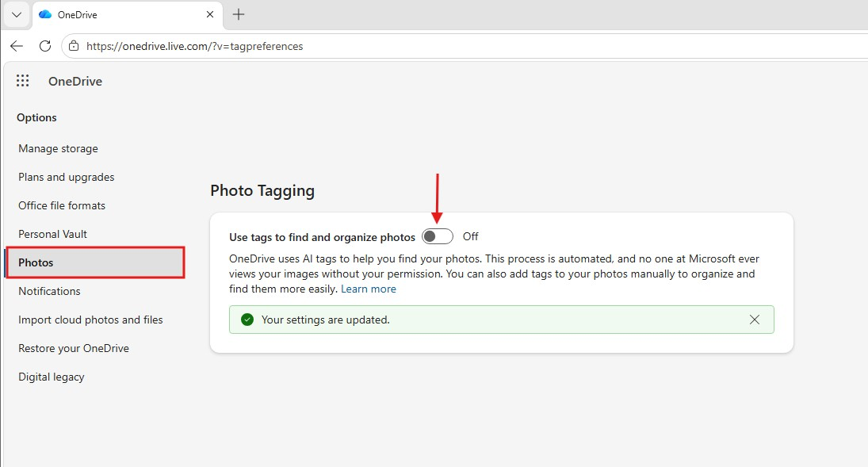Open Personal Vault settings
The width and height of the screenshot is (868, 467).
(x=52, y=234)
